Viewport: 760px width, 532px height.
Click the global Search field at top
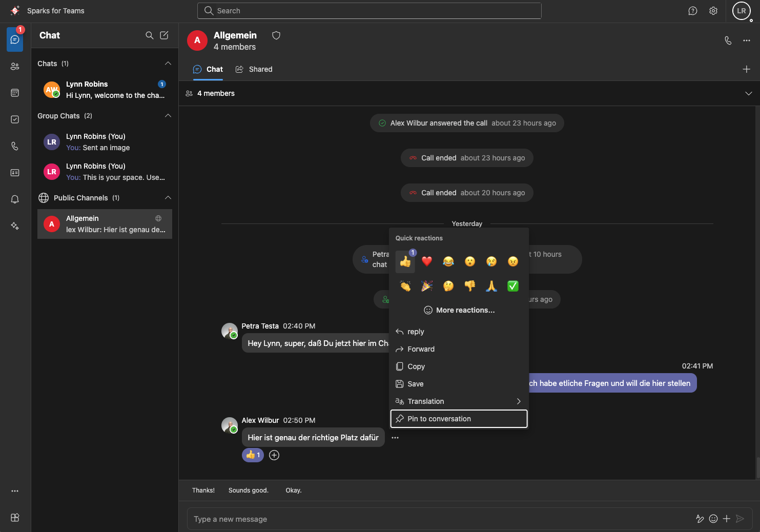coord(369,10)
